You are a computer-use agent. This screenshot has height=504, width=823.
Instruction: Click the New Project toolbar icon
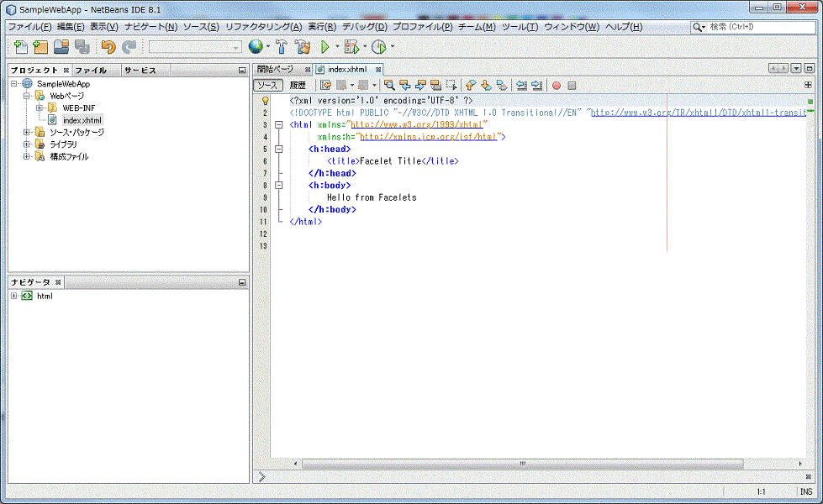click(x=40, y=47)
